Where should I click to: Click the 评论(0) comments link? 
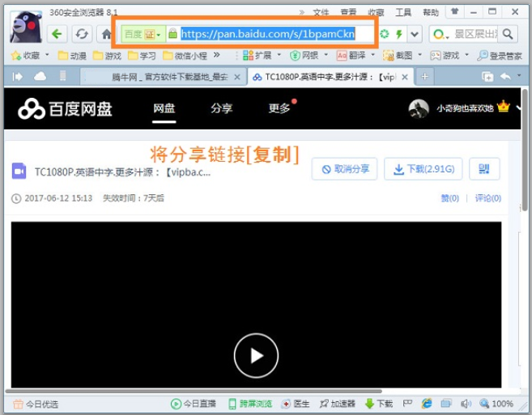[488, 198]
